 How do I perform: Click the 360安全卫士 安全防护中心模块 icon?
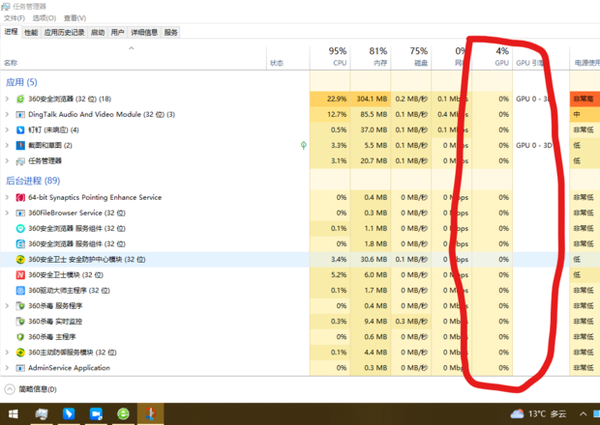[20, 259]
